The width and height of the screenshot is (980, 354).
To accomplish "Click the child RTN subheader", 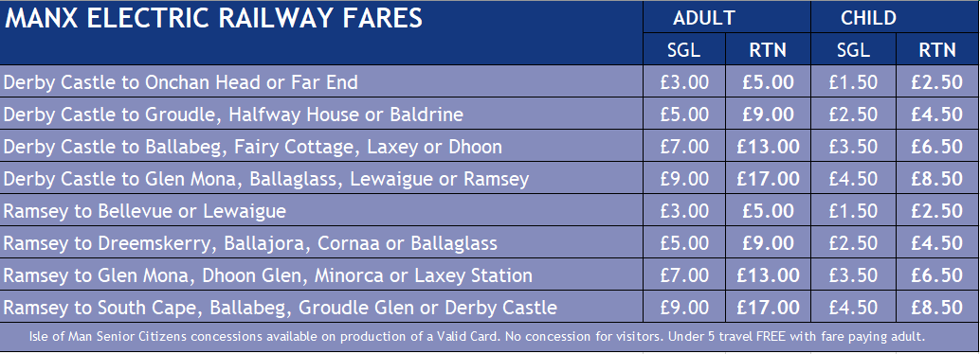I will (937, 50).
